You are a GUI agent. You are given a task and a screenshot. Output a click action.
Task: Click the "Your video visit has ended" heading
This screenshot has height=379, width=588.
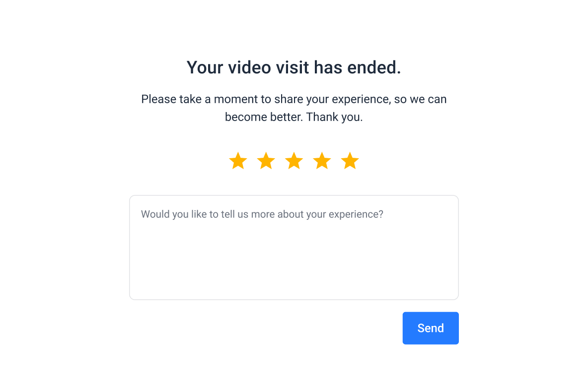(x=294, y=67)
